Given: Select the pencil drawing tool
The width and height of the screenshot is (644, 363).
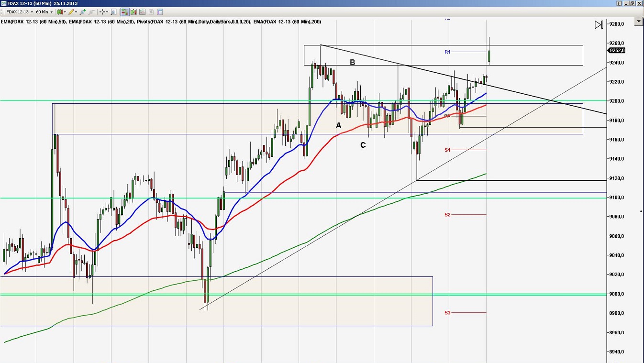Looking at the screenshot, I should pos(71,11).
